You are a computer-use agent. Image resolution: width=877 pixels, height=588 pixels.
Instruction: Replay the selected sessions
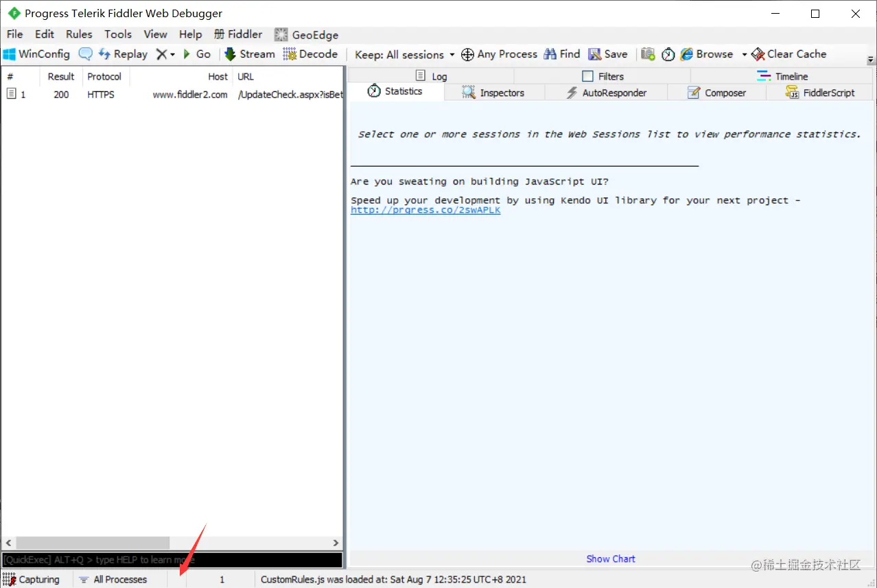(123, 54)
